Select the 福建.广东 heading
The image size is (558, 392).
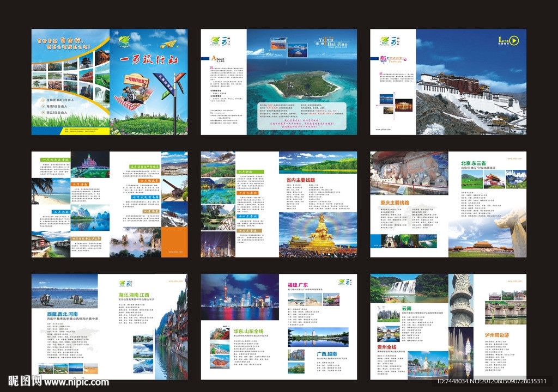298,285
